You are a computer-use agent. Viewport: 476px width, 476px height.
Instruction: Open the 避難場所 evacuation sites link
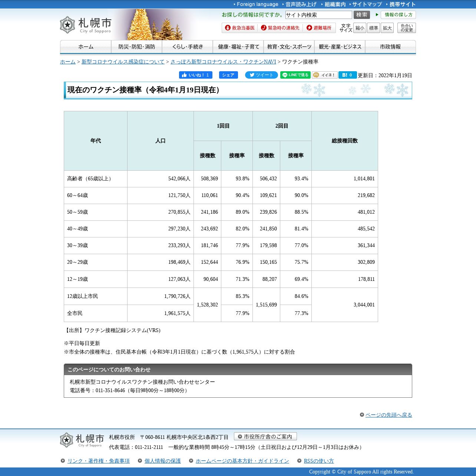click(x=319, y=28)
